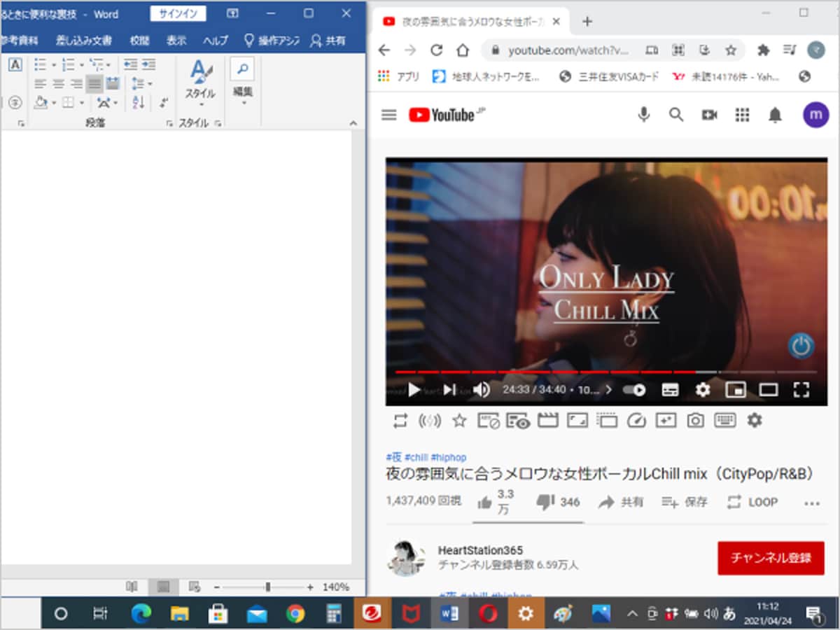Viewport: 840px width, 630px height.
Task: Play the YouTube video
Action: point(414,390)
